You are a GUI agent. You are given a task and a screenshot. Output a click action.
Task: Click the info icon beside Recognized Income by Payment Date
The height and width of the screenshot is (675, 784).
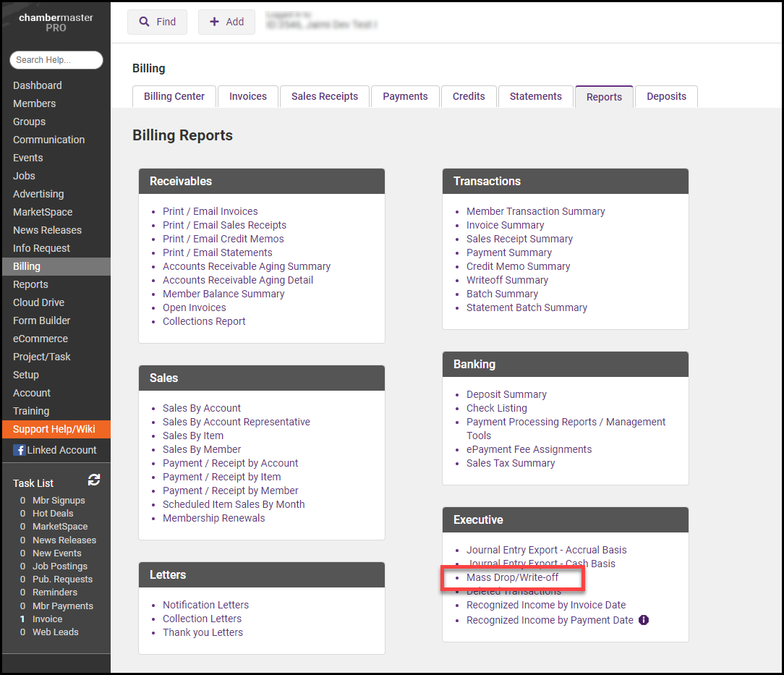click(644, 620)
